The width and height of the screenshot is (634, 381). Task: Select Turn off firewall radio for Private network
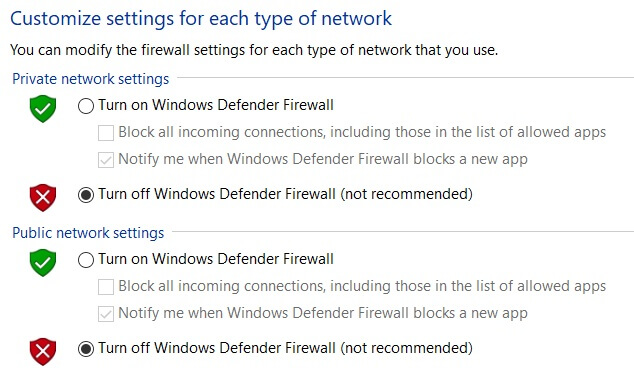coord(86,195)
